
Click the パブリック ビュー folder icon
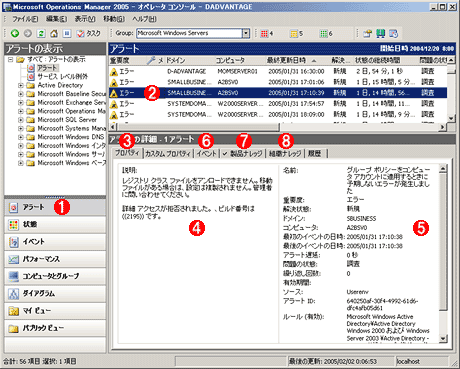tap(13, 329)
